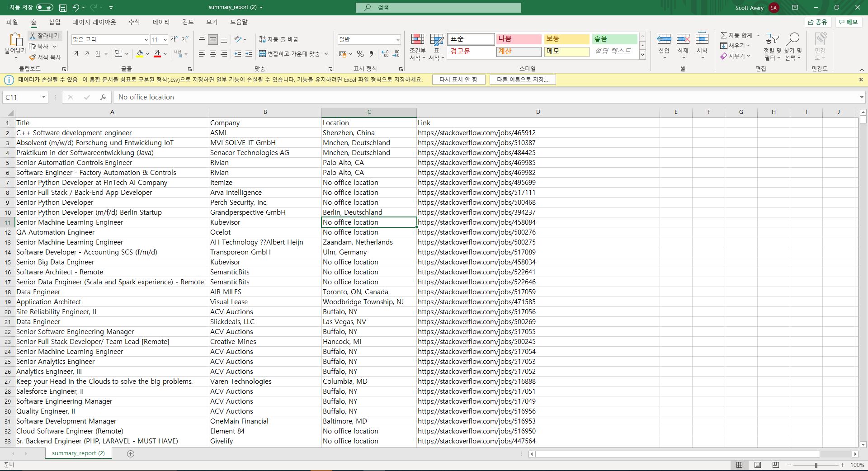Open the number format dropdown (일반)

(397, 40)
